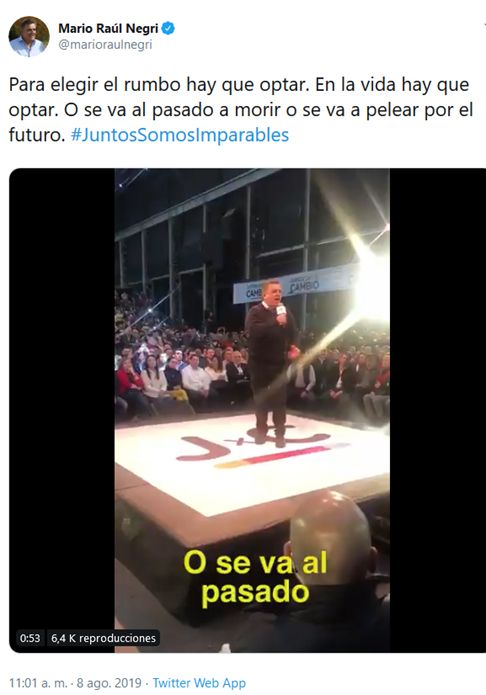The width and height of the screenshot is (486, 695).
Task: Open the display name Mario Raúl Negri
Action: (108, 28)
